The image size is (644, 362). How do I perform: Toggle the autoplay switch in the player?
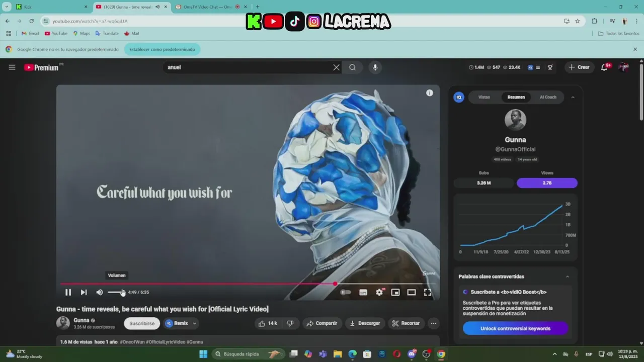(346, 292)
